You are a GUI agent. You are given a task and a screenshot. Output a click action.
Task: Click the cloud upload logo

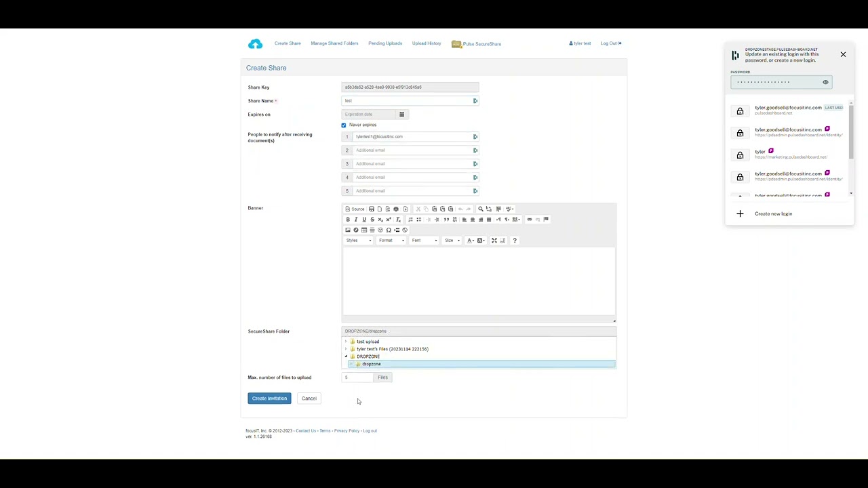coord(255,44)
